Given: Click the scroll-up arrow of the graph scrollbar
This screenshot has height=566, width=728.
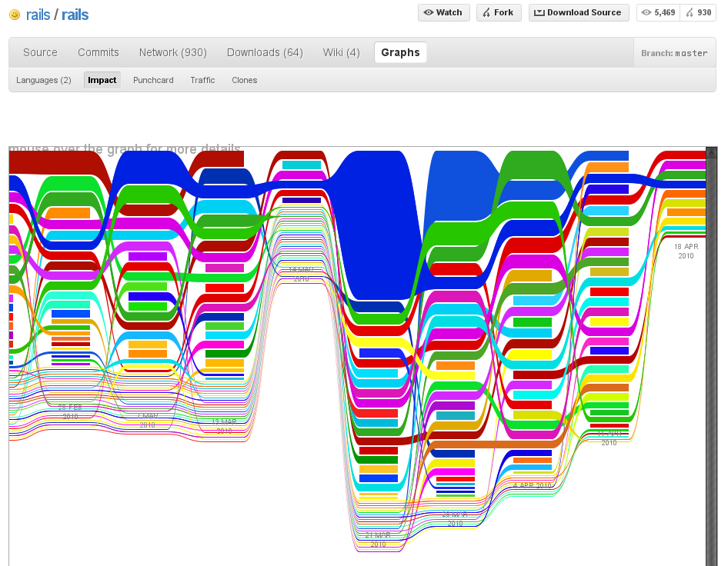Looking at the screenshot, I should (711, 152).
